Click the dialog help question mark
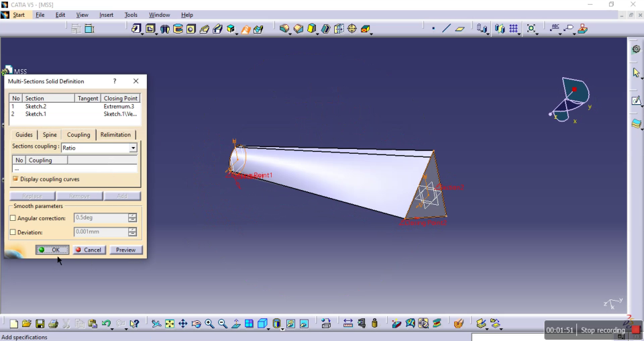 115,81
